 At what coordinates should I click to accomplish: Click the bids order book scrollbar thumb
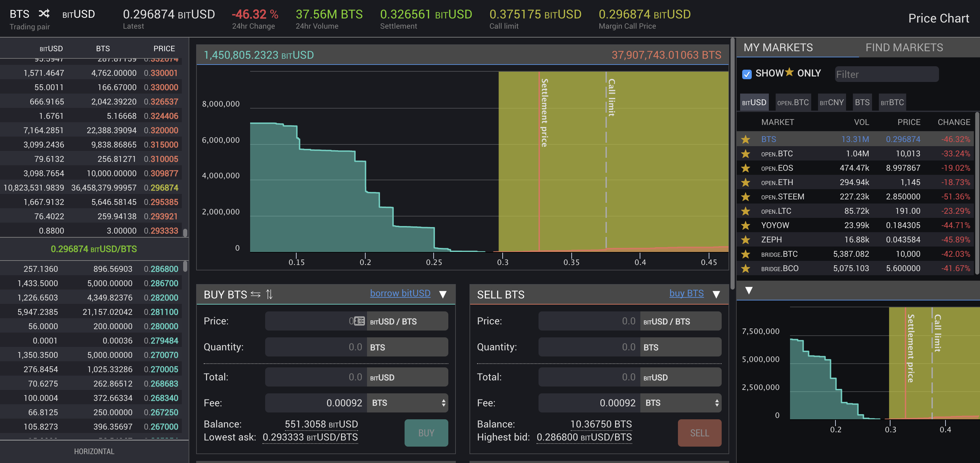pos(185,266)
